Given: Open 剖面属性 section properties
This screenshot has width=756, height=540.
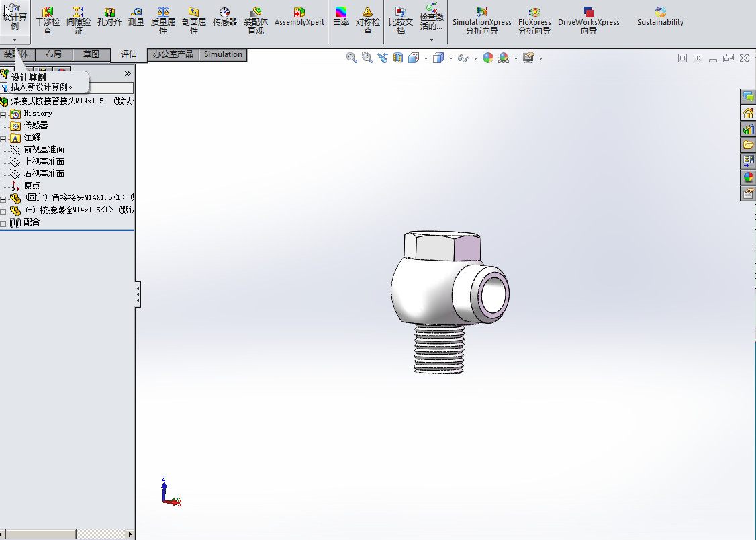Looking at the screenshot, I should tap(194, 21).
